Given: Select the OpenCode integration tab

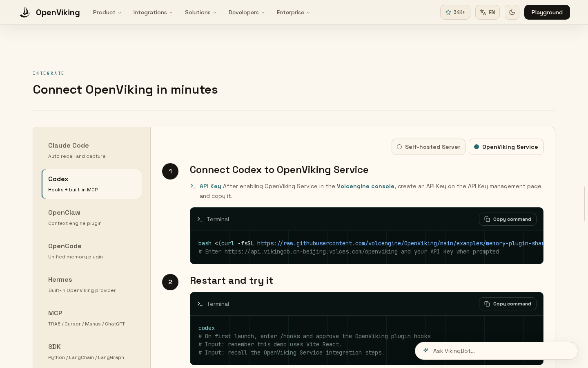Looking at the screenshot, I should tap(92, 251).
